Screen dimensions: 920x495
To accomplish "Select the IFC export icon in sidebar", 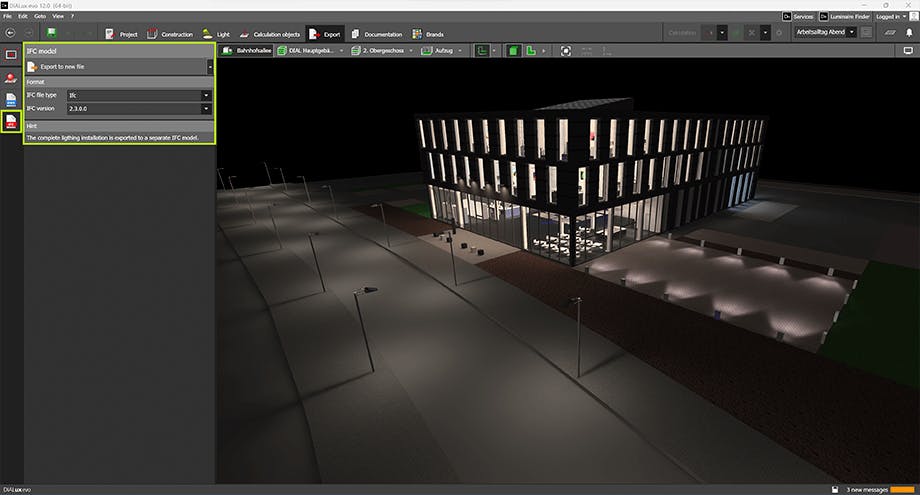I will [x=11, y=123].
